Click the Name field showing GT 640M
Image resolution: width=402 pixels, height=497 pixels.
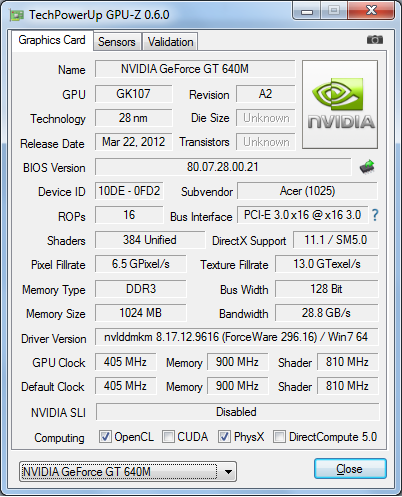195,69
